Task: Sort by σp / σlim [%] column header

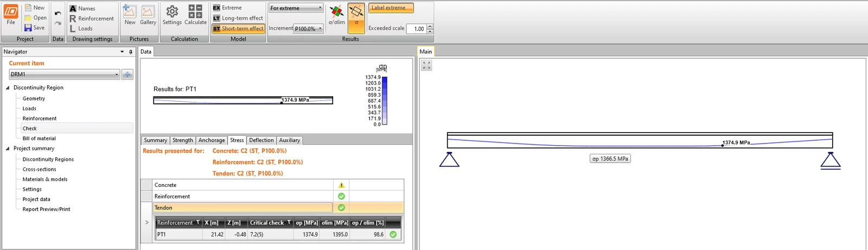Action: [x=368, y=222]
